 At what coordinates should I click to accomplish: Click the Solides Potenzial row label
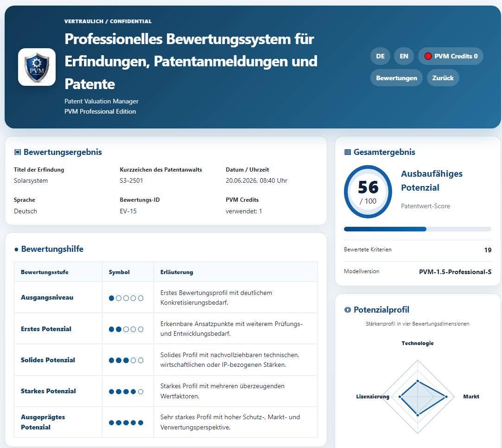(48, 360)
